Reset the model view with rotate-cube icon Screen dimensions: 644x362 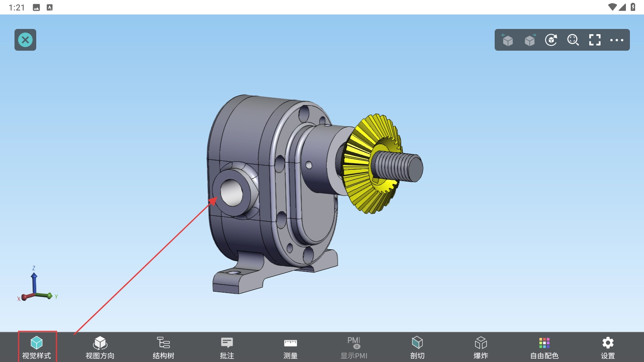coord(551,40)
